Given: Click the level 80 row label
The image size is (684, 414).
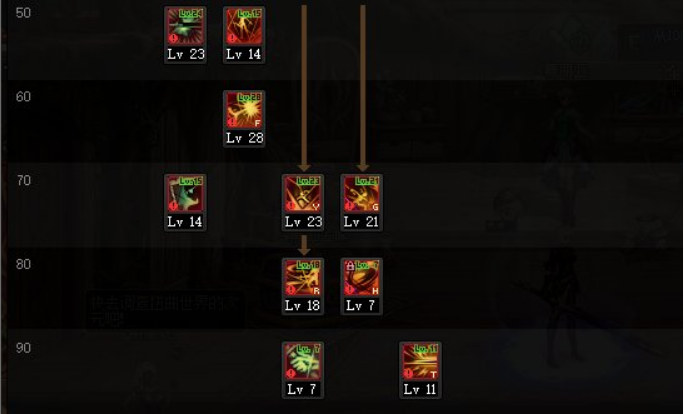Looking at the screenshot, I should pyautogui.click(x=23, y=264).
